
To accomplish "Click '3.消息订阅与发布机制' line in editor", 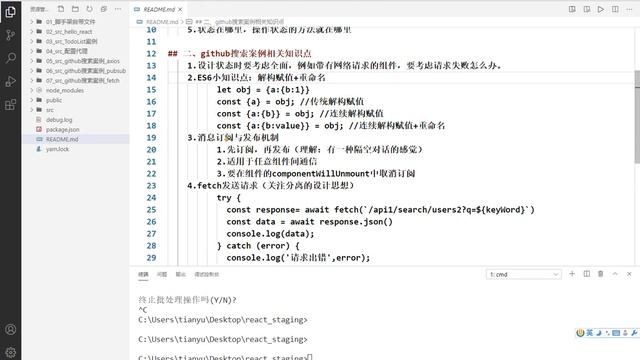I will pos(233,138).
